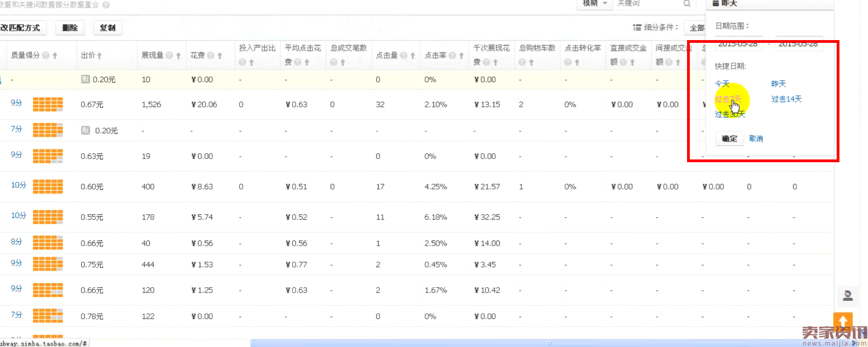Select the 过去30天 quick date
The width and height of the screenshot is (868, 347).
[x=730, y=114]
